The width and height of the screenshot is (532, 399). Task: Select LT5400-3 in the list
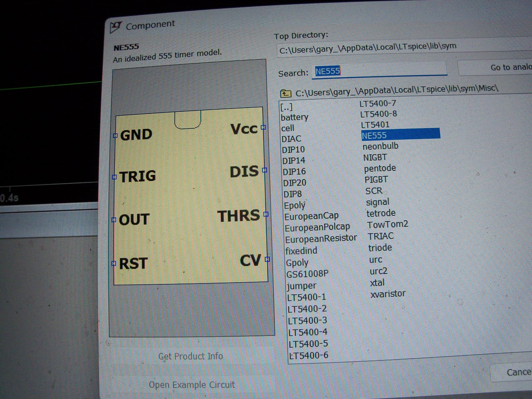(x=308, y=320)
